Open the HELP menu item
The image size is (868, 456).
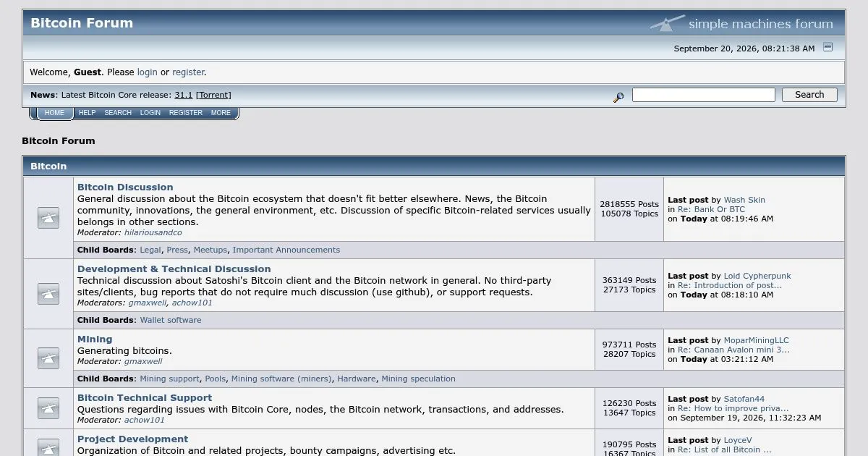(x=87, y=113)
